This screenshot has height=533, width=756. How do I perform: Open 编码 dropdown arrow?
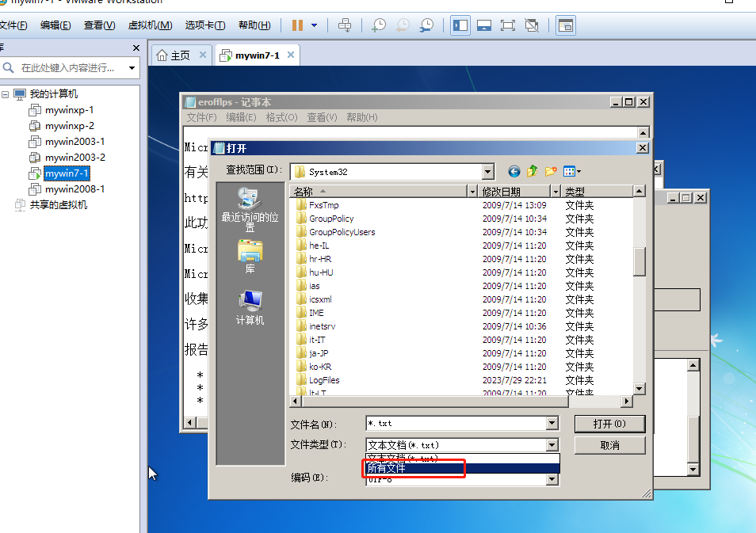tap(552, 479)
